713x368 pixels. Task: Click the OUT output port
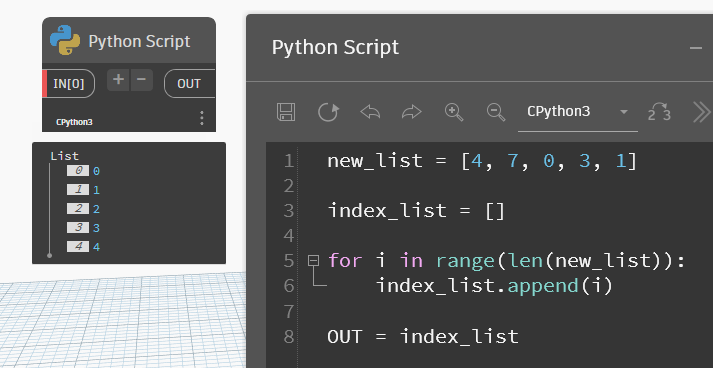(189, 84)
